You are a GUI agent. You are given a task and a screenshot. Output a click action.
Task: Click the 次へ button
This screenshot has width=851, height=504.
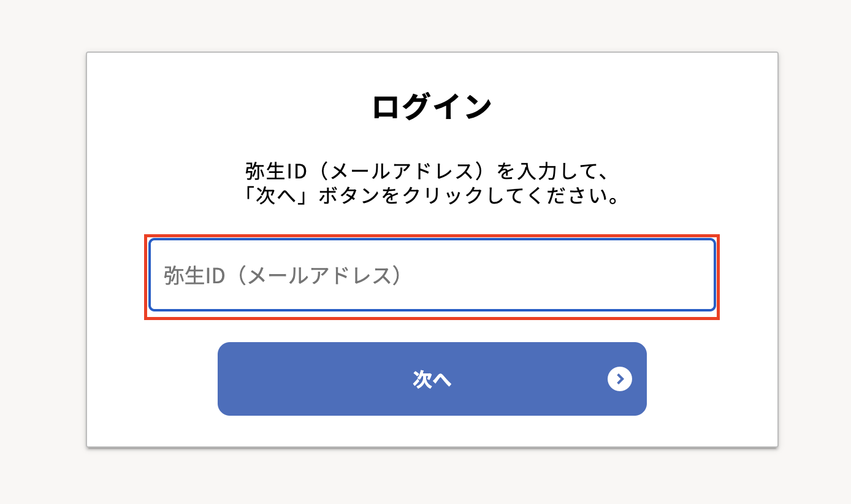[x=432, y=379]
